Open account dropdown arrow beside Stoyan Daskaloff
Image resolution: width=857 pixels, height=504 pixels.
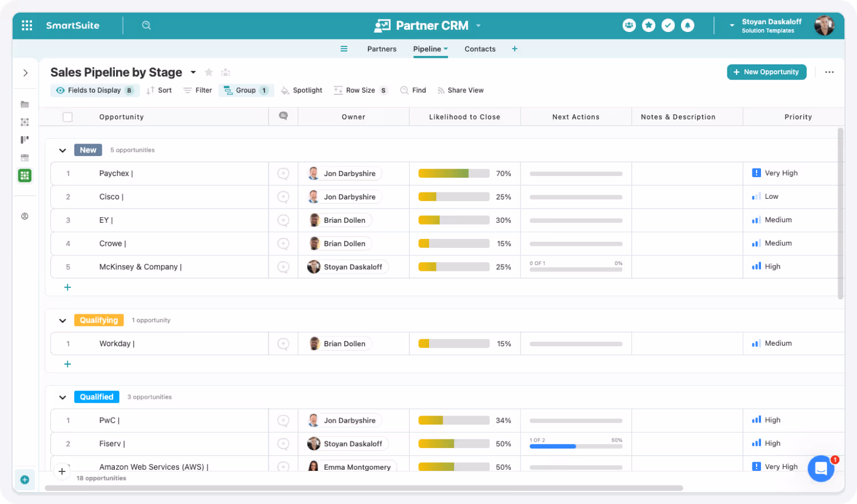tap(732, 25)
